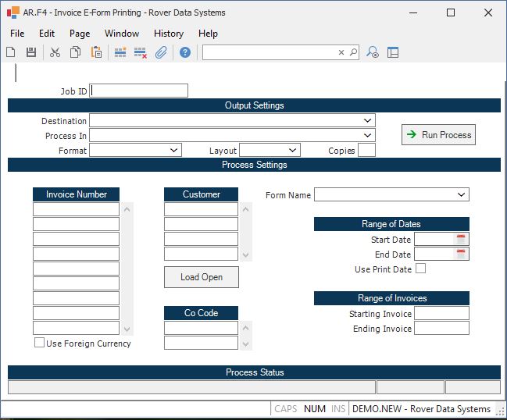Open the Window menu
The width and height of the screenshot is (507, 420).
pyautogui.click(x=122, y=34)
